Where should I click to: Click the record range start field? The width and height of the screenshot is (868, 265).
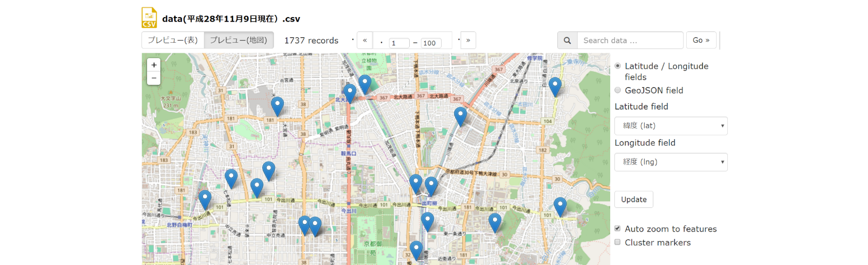tap(399, 43)
